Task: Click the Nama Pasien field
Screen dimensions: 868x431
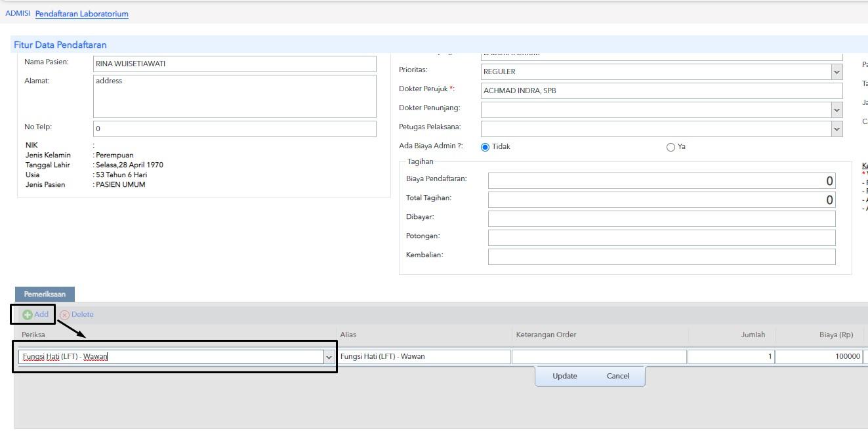Action: coord(235,64)
